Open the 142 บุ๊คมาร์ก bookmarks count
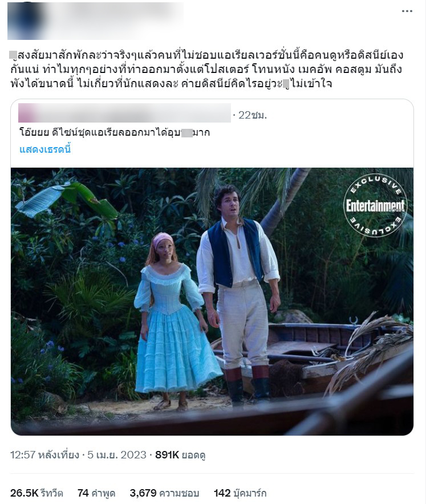The image size is (426, 504). tap(240, 493)
